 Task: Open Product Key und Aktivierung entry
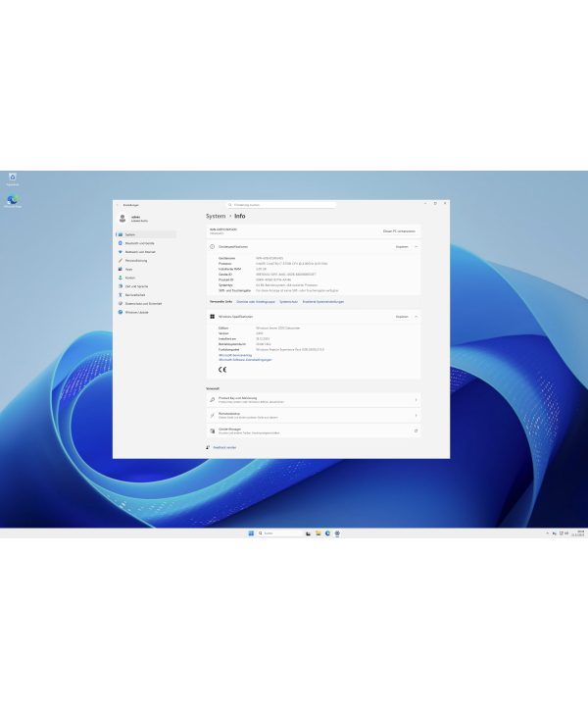314,400
